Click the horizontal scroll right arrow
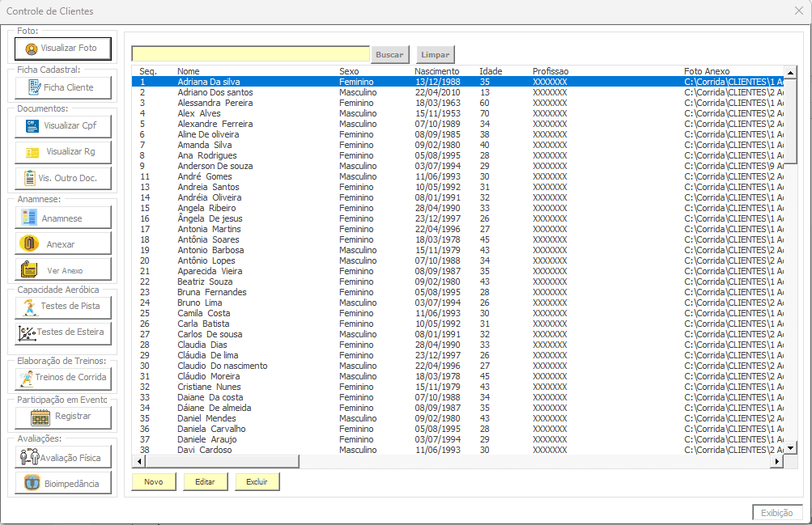 pyautogui.click(x=776, y=461)
